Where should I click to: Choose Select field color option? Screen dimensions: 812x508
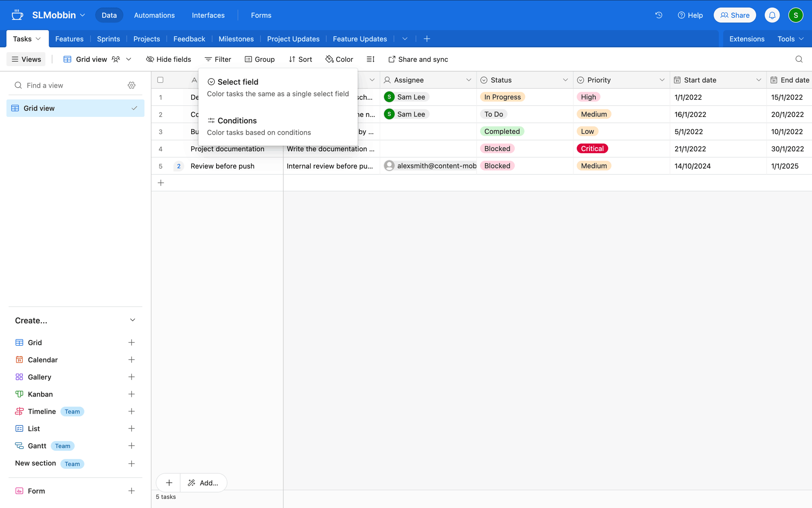click(x=278, y=88)
